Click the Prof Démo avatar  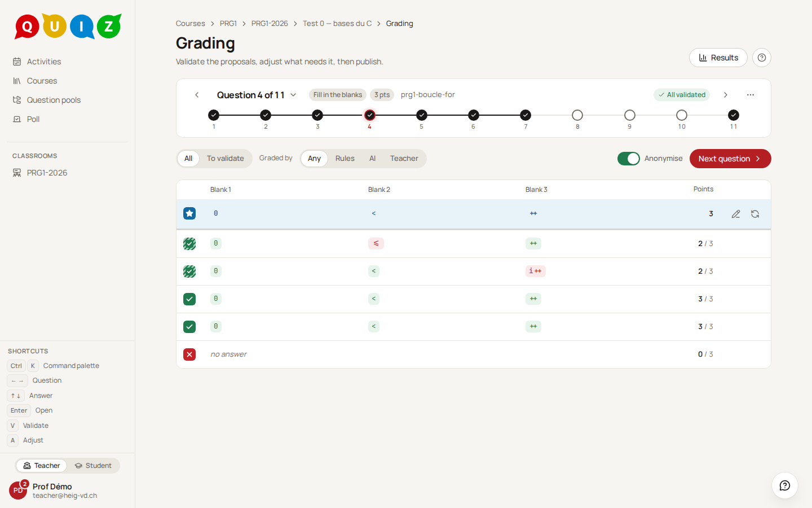[x=18, y=491]
